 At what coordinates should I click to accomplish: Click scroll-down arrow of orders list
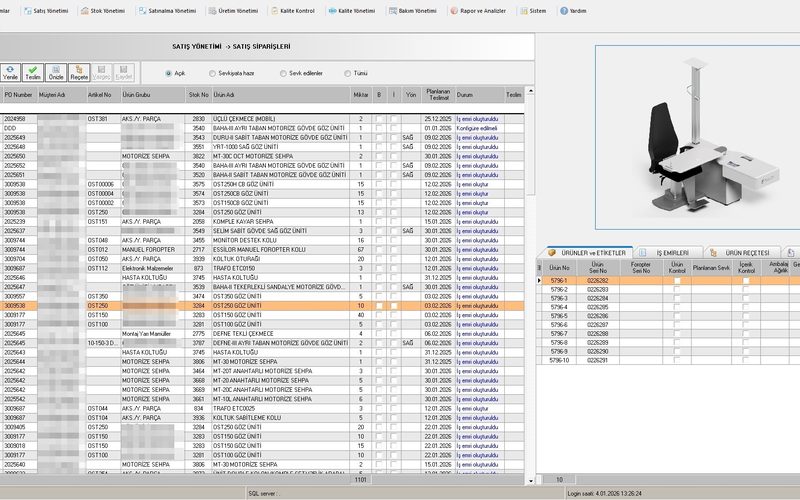coord(531,480)
